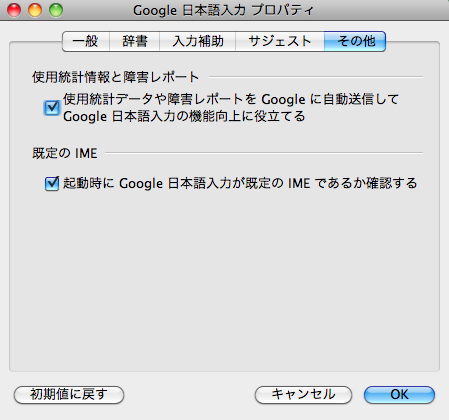Uncheck the usage statistics auto-send checkbox

tap(52, 108)
